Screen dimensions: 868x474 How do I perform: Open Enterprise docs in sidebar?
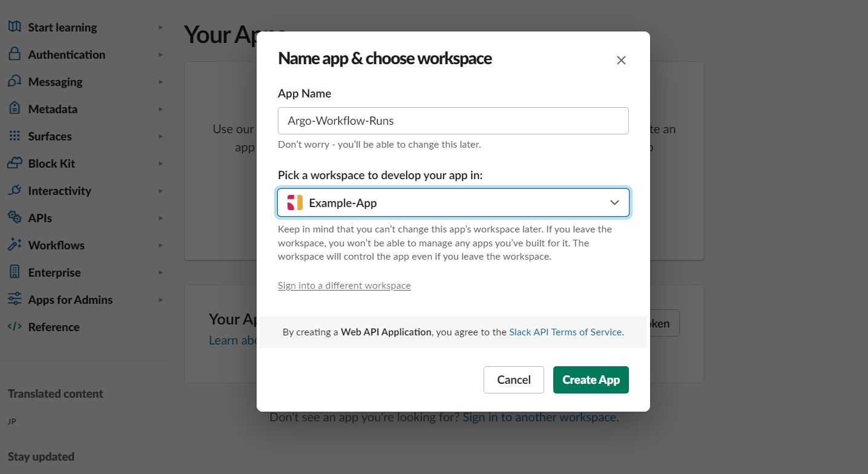click(x=54, y=272)
